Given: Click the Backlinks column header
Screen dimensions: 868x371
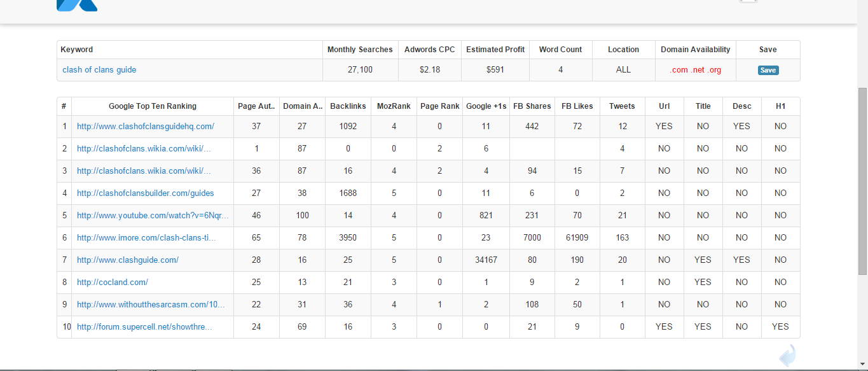Looking at the screenshot, I should point(348,106).
